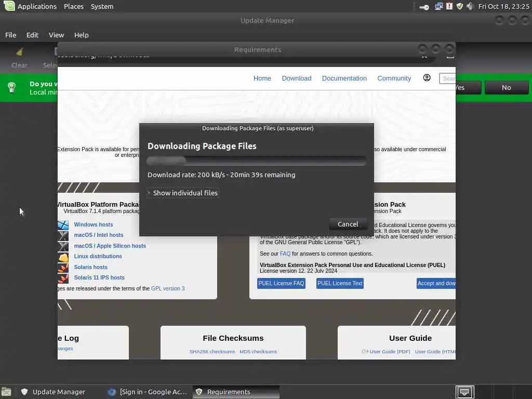Click the macOS Apple Silicon hosts icon

click(x=63, y=247)
